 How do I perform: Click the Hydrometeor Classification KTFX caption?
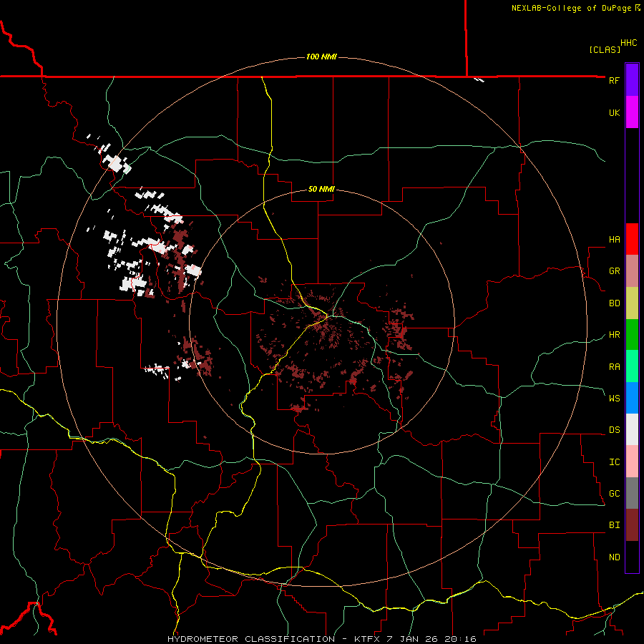321,639
